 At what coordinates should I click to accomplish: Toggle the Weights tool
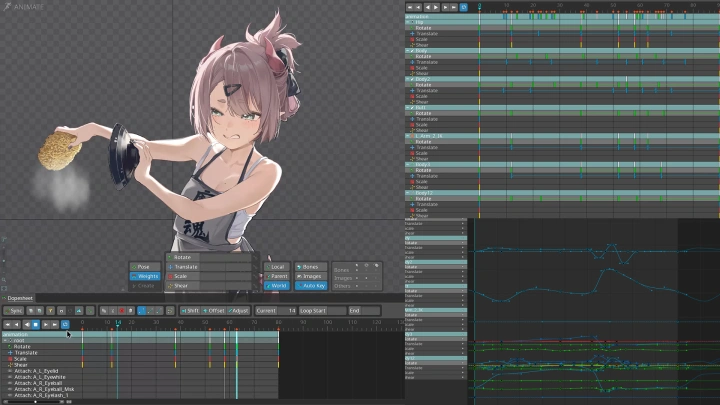click(x=145, y=276)
